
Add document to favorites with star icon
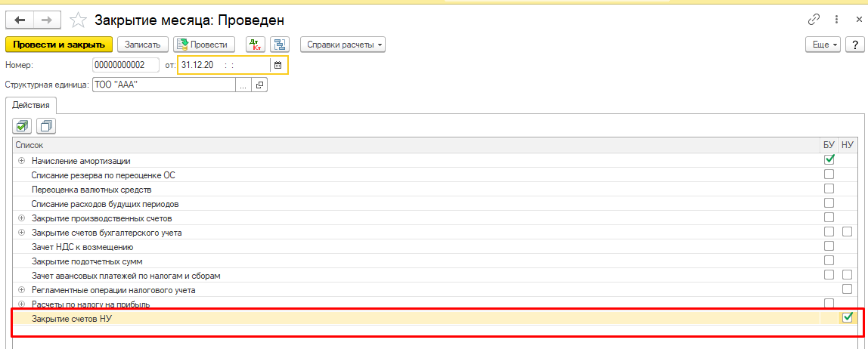pyautogui.click(x=78, y=20)
